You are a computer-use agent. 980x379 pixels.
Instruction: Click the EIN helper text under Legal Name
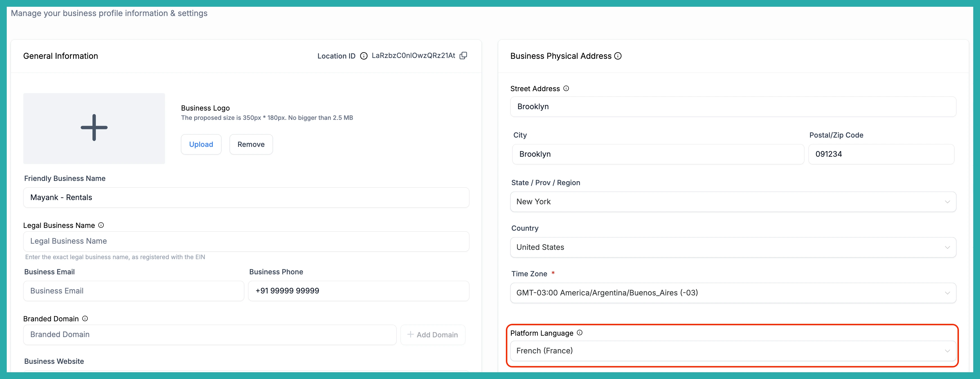[115, 257]
